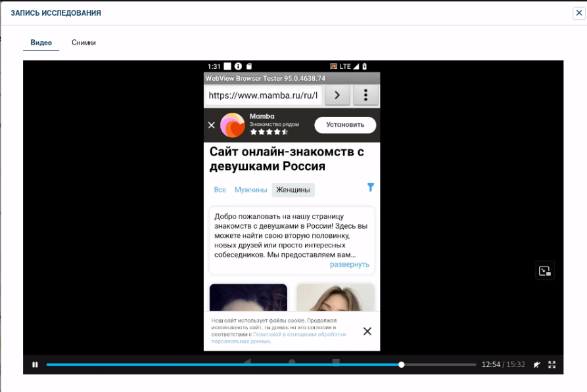The image size is (587, 392).
Task: Click the browser go arrow button
Action: pyautogui.click(x=337, y=95)
